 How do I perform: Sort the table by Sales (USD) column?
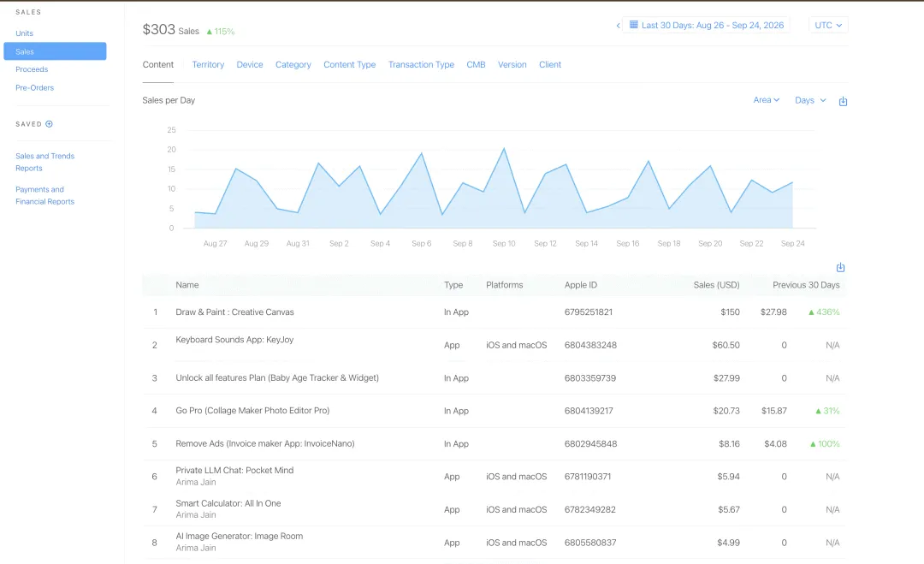click(x=716, y=285)
